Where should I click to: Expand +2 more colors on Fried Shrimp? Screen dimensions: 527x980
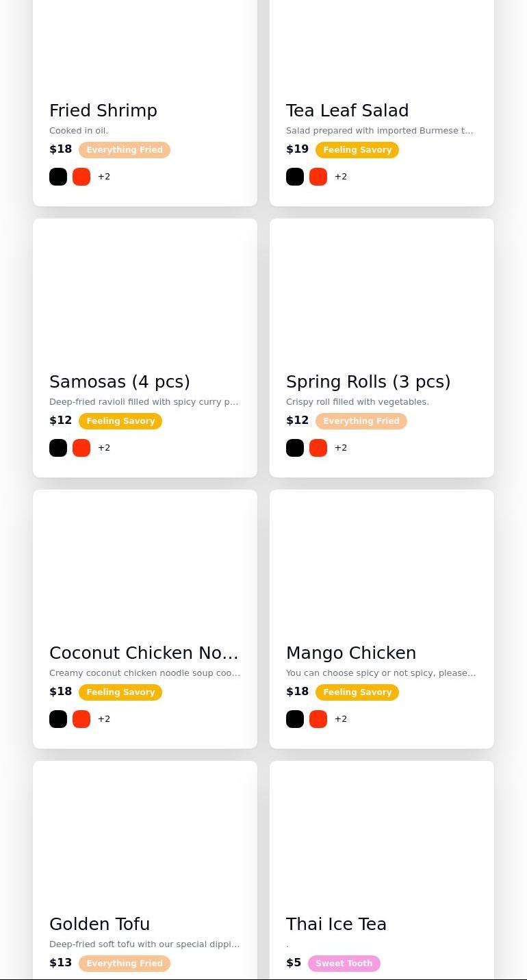click(104, 177)
